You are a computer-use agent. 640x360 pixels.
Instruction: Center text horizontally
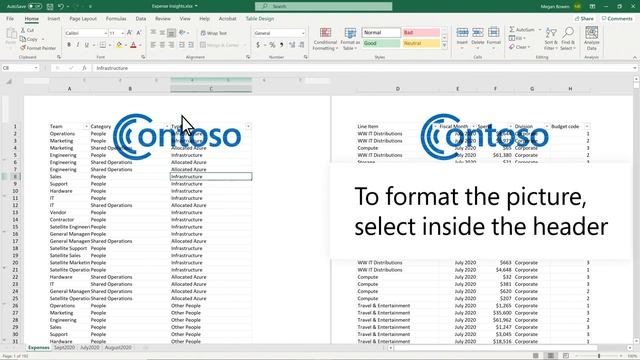(162, 45)
